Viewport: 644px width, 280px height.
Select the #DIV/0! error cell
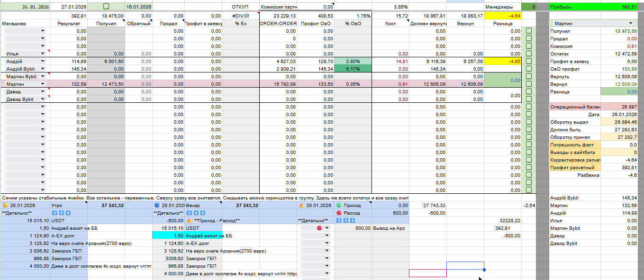[241, 16]
